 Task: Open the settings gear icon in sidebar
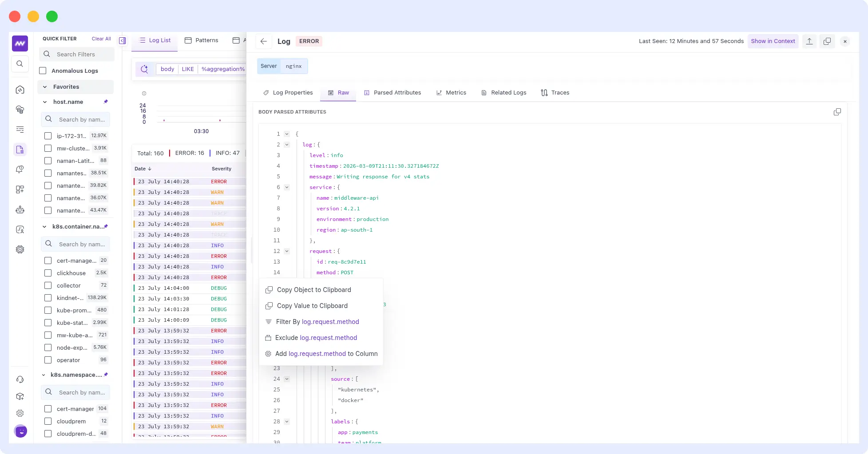pyautogui.click(x=20, y=413)
